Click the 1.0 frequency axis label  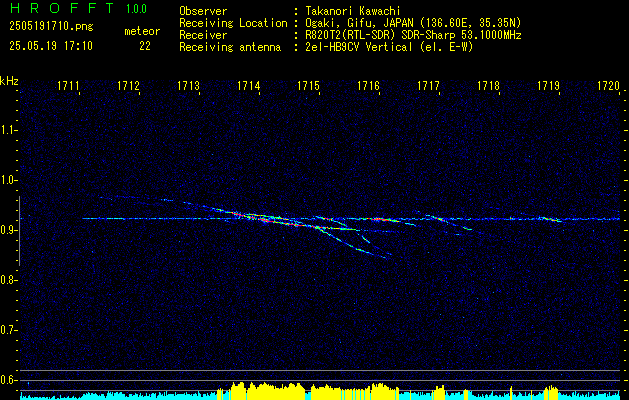(x=8, y=180)
